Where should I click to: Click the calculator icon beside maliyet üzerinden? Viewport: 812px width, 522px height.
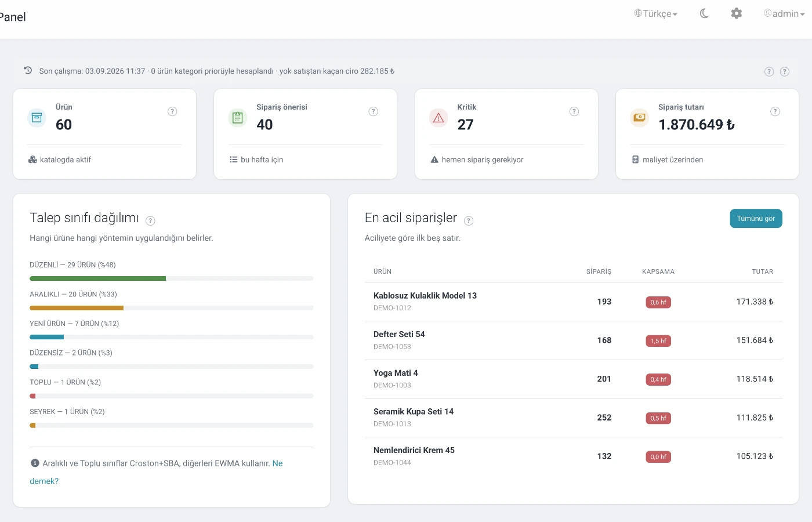coord(636,159)
